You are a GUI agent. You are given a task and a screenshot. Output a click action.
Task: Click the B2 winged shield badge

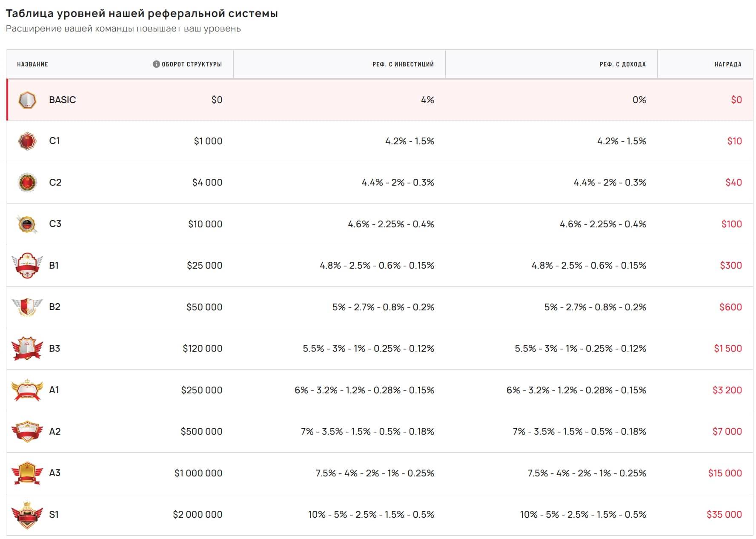[x=27, y=307]
